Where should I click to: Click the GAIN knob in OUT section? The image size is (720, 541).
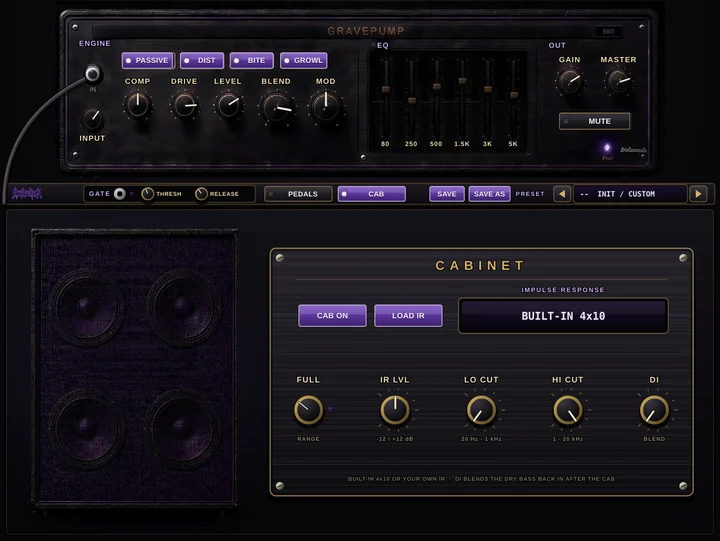coord(570,81)
